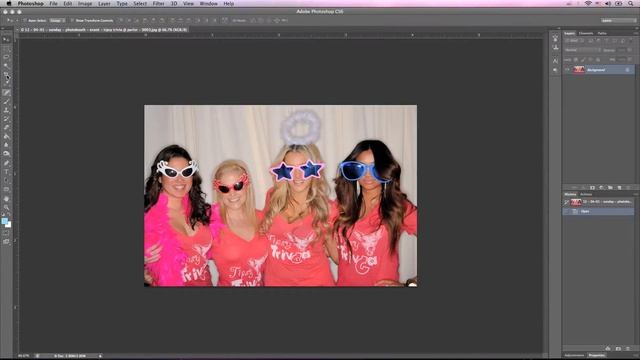Select the Rectangular Marquee tool
This screenshot has height=360, width=640.
(6, 49)
